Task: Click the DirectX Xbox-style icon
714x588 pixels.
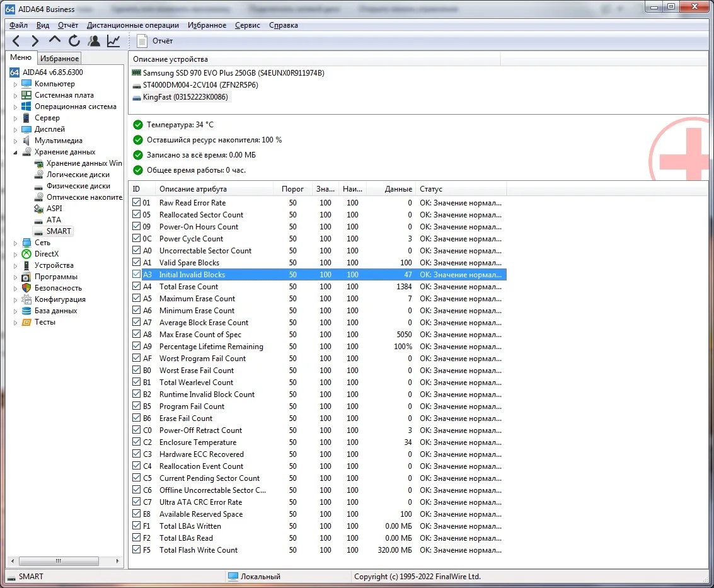Action: tap(26, 254)
